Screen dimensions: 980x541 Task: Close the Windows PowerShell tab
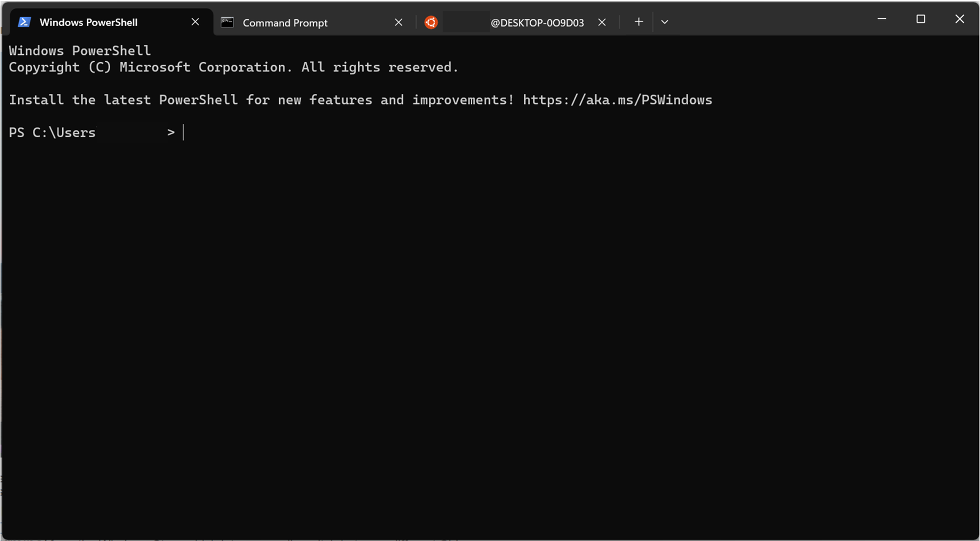(x=195, y=22)
